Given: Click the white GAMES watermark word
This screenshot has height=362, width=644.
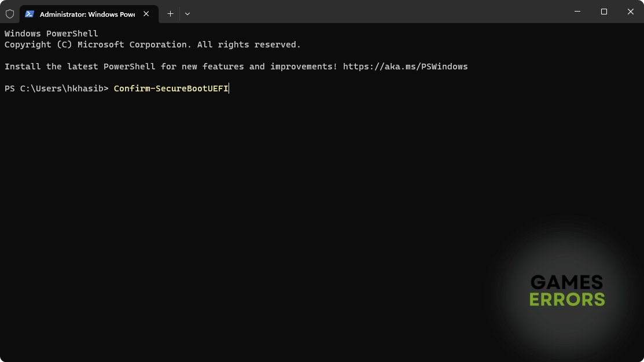Looking at the screenshot, I should pyautogui.click(x=566, y=282).
